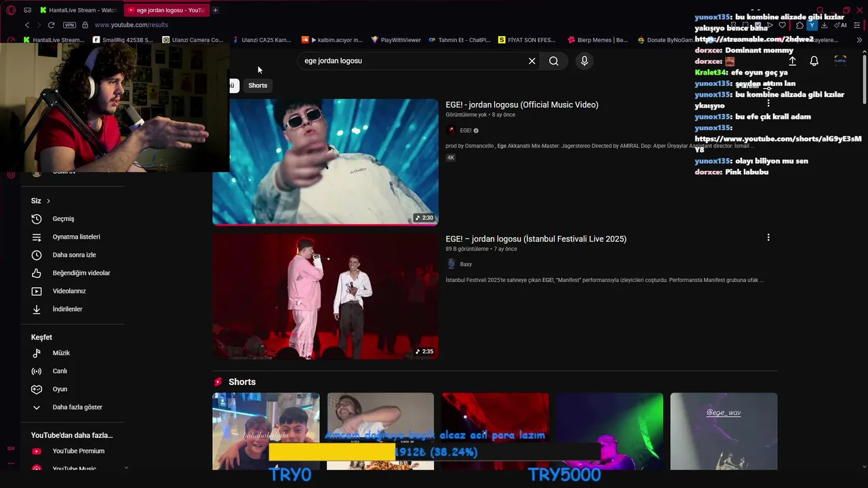868x488 pixels.
Task: Open İndirilenler downloads
Action: click(x=72, y=309)
